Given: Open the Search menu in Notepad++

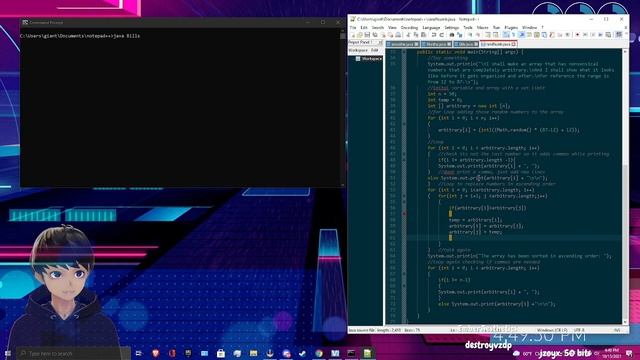Looking at the screenshot, I should (378, 27).
